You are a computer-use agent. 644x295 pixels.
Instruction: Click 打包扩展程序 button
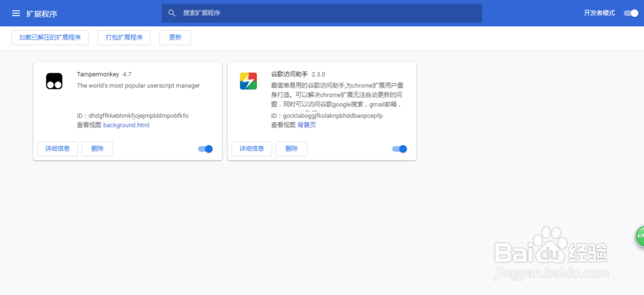(x=124, y=37)
